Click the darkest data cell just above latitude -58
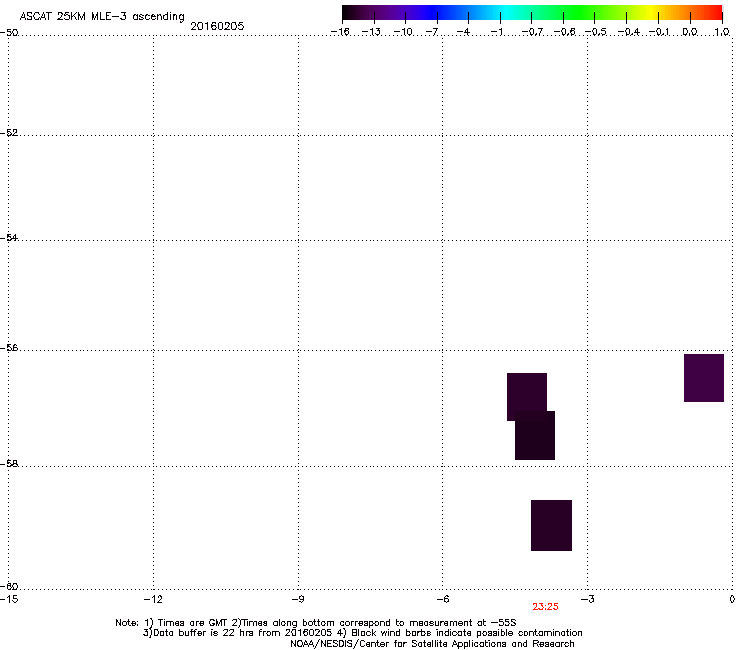 [x=535, y=435]
